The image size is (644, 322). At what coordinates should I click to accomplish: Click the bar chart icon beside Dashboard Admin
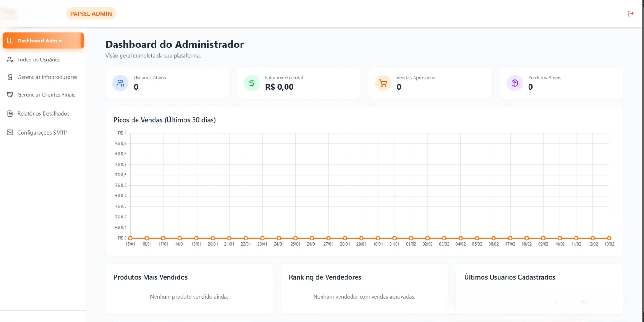(10, 41)
